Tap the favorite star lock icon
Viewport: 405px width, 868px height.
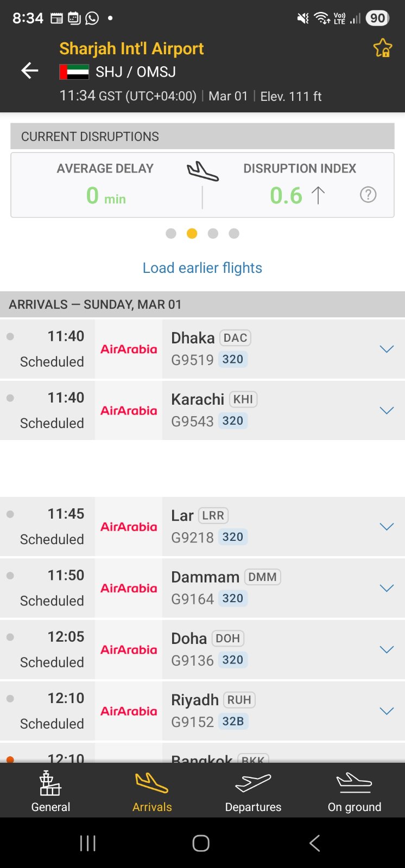383,48
